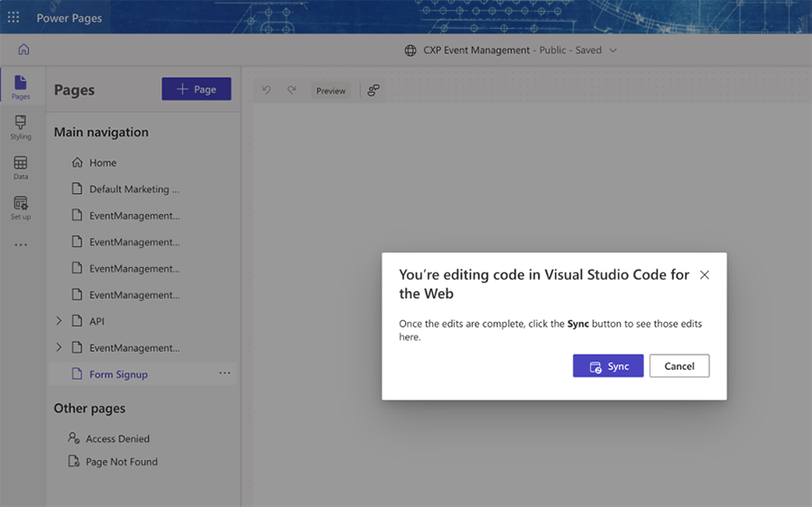
Task: Click the undo arrow in toolbar
Action: click(266, 90)
